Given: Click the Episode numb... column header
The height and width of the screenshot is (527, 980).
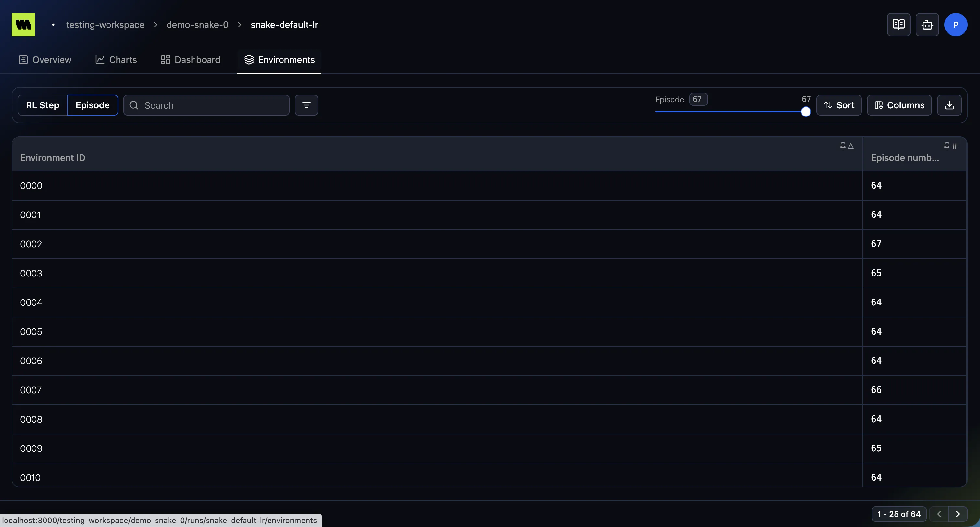Looking at the screenshot, I should (914, 154).
